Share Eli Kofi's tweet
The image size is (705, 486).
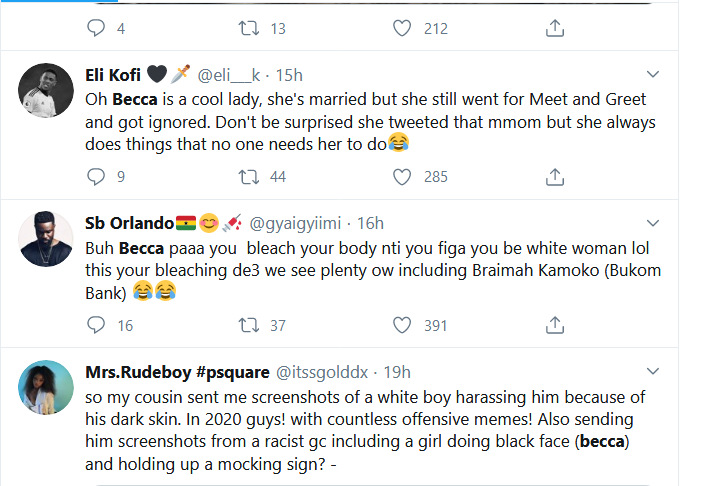click(554, 177)
